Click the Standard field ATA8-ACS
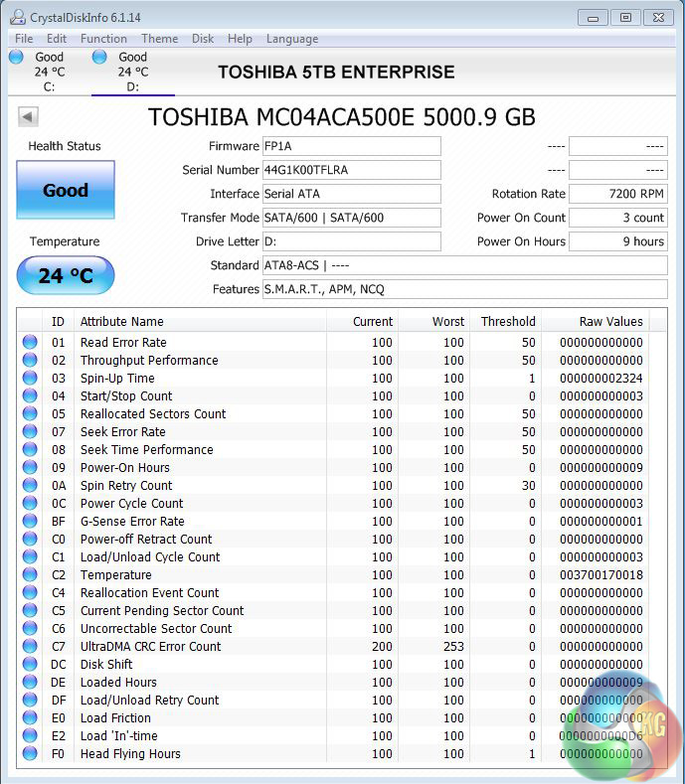 [x=465, y=265]
